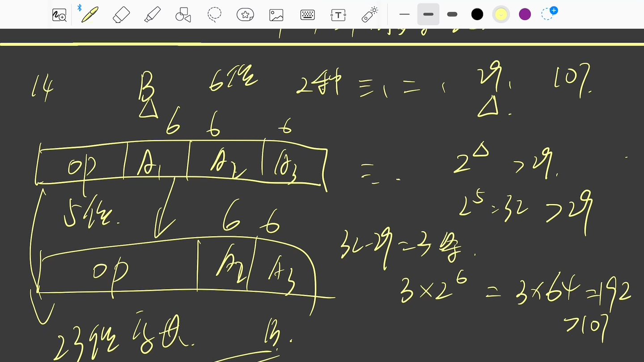The width and height of the screenshot is (644, 362).
Task: Select the zoom handwriting tool
Action: click(59, 15)
